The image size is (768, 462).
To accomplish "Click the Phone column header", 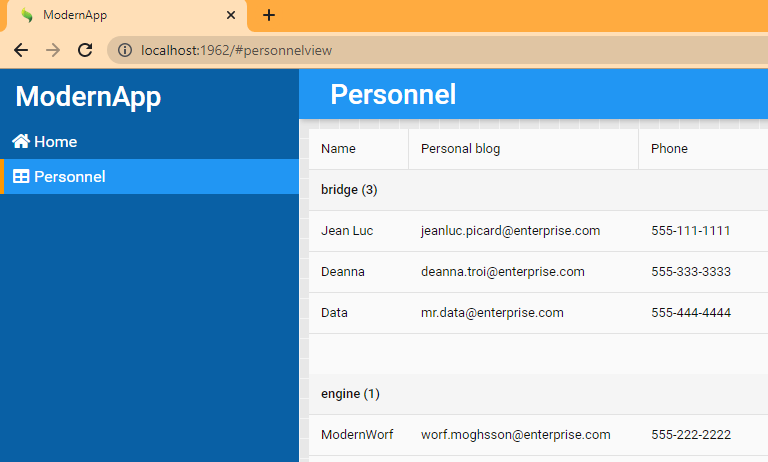I will (669, 149).
